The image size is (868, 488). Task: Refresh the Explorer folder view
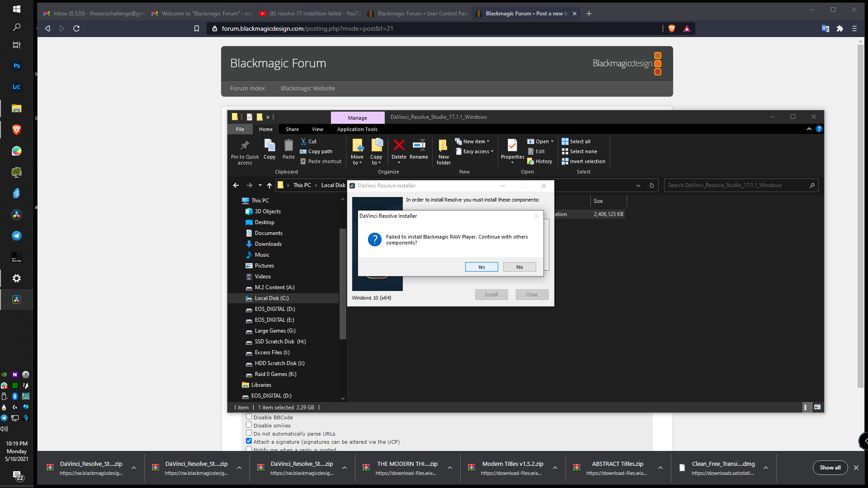pyautogui.click(x=652, y=185)
